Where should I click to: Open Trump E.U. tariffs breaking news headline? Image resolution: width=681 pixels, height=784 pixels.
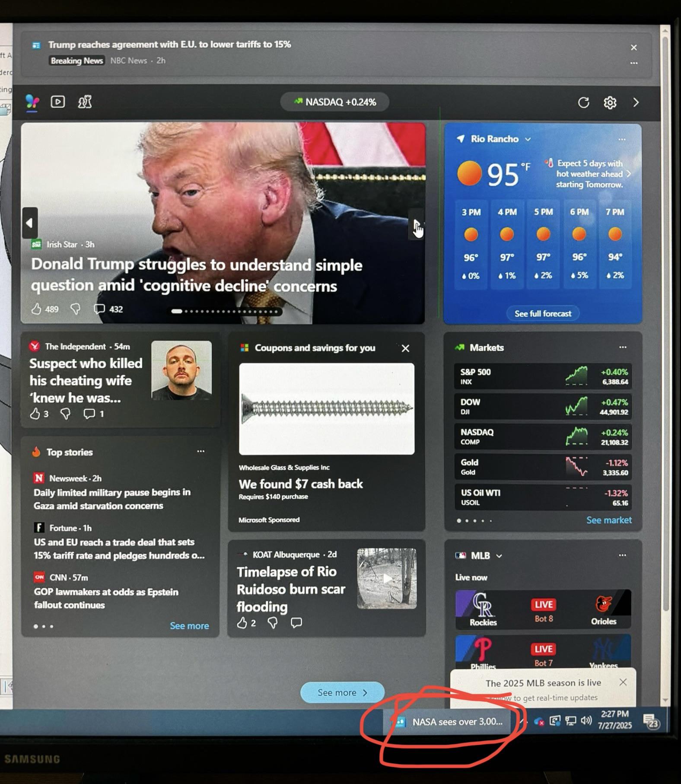tap(169, 45)
